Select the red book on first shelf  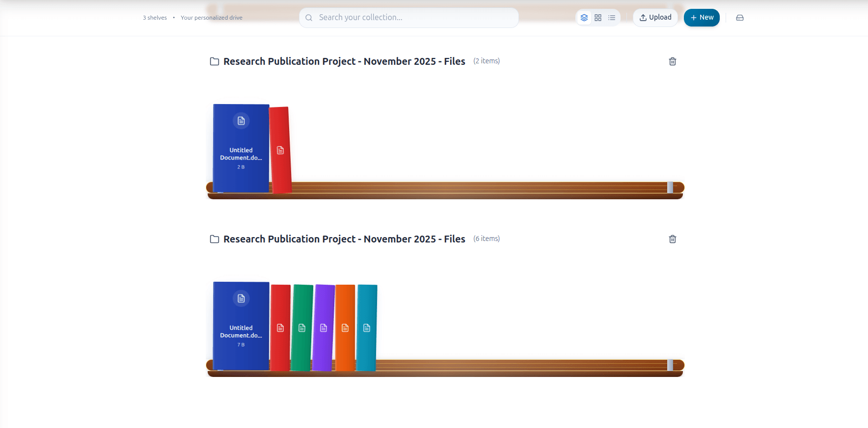280,150
